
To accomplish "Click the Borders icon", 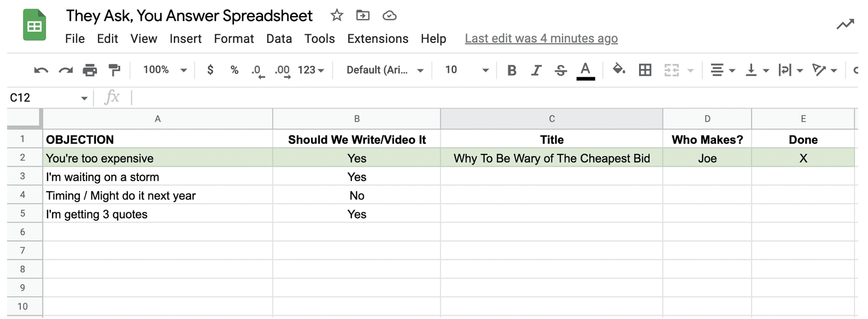I will (645, 70).
